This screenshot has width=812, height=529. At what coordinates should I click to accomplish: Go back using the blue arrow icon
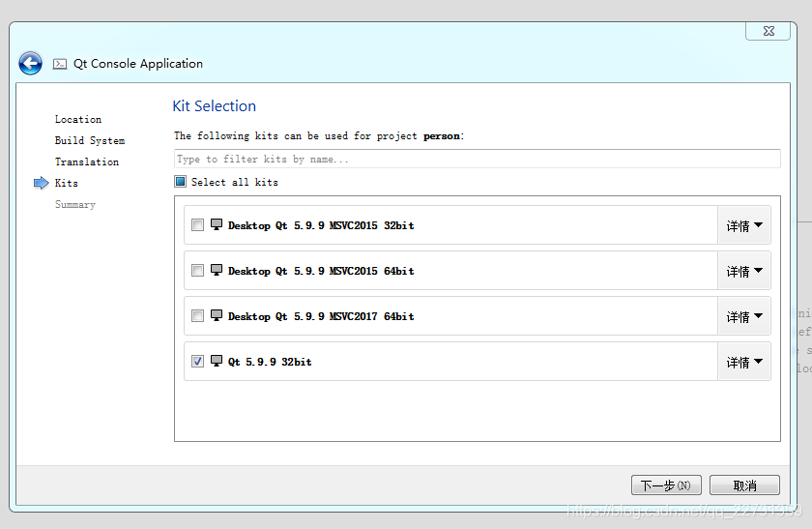30,63
